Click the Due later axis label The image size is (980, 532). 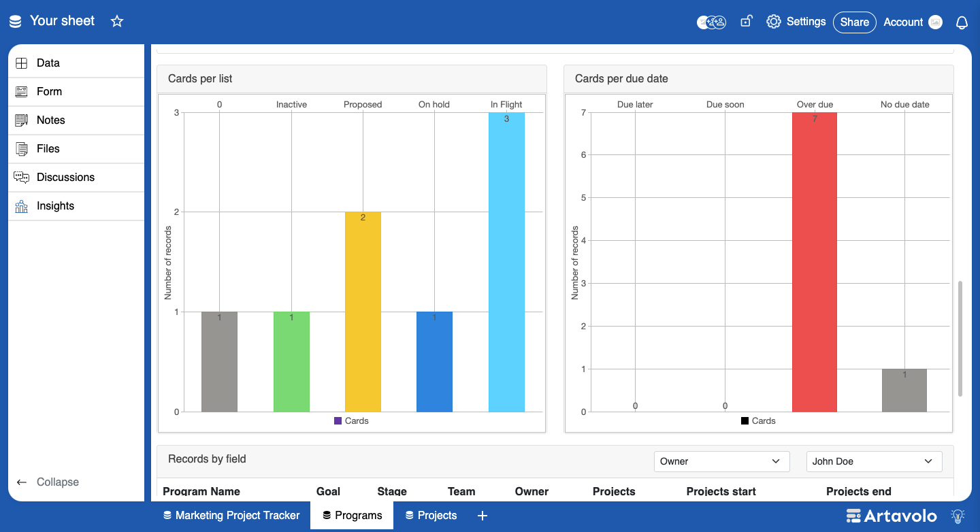pos(635,105)
